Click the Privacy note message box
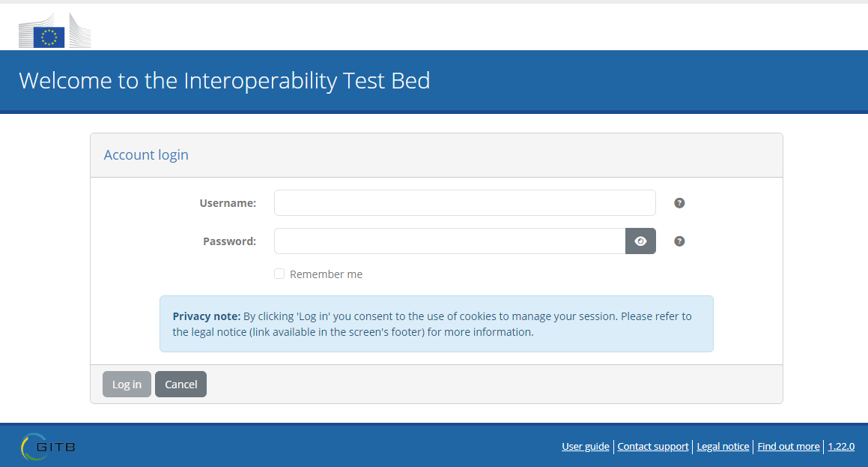Image resolution: width=868 pixels, height=467 pixels. pyautogui.click(x=436, y=324)
